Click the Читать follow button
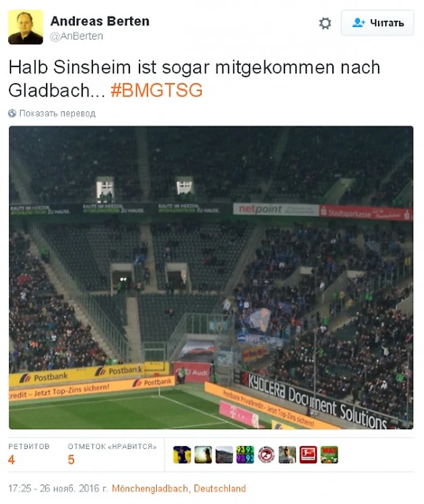The width and height of the screenshot is (424, 504). pos(378,23)
